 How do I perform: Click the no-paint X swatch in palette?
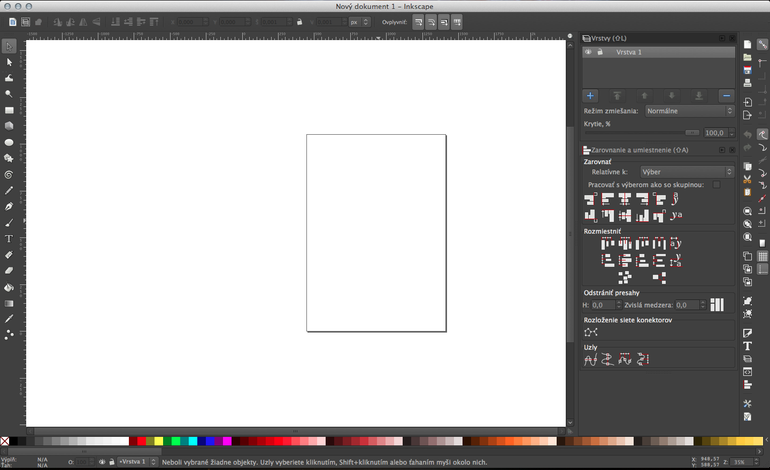coord(5,441)
